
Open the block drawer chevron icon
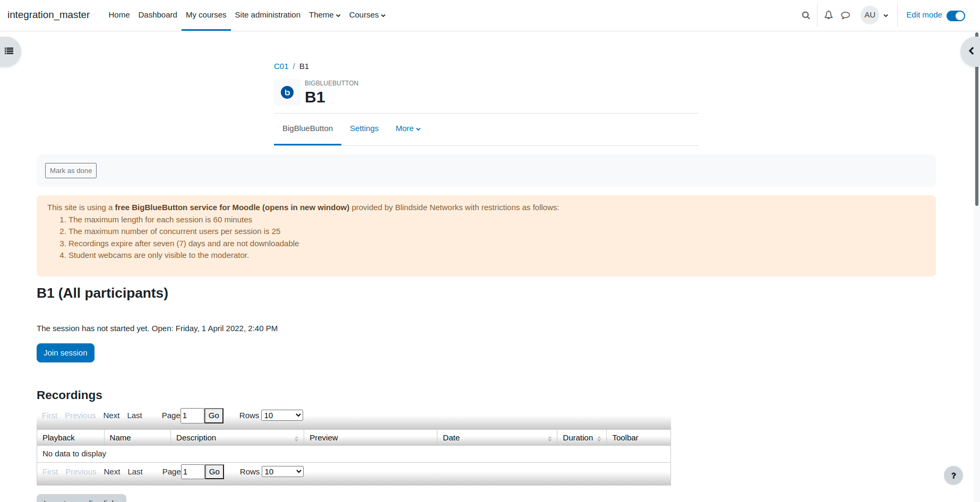[971, 51]
